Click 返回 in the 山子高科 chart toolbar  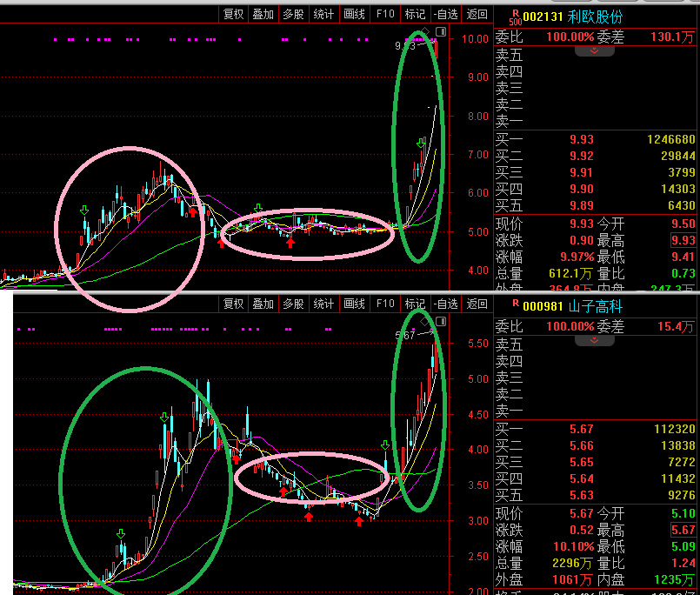coord(477,304)
